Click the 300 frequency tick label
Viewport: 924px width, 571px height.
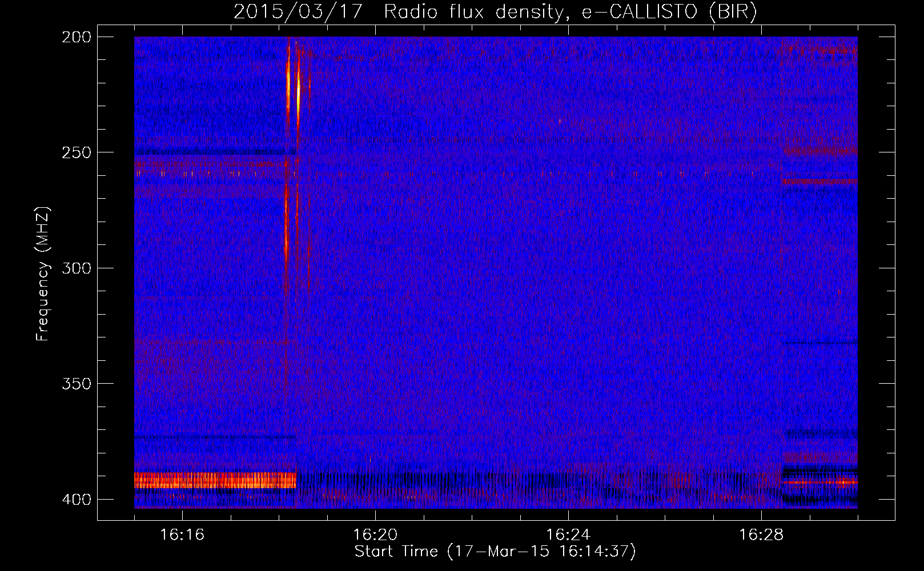point(77,268)
